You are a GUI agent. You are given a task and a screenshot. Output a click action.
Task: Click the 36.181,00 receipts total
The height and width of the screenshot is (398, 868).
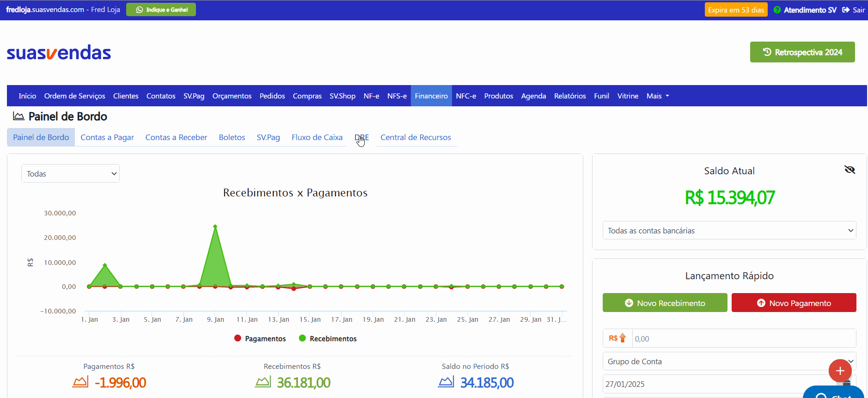pyautogui.click(x=304, y=382)
